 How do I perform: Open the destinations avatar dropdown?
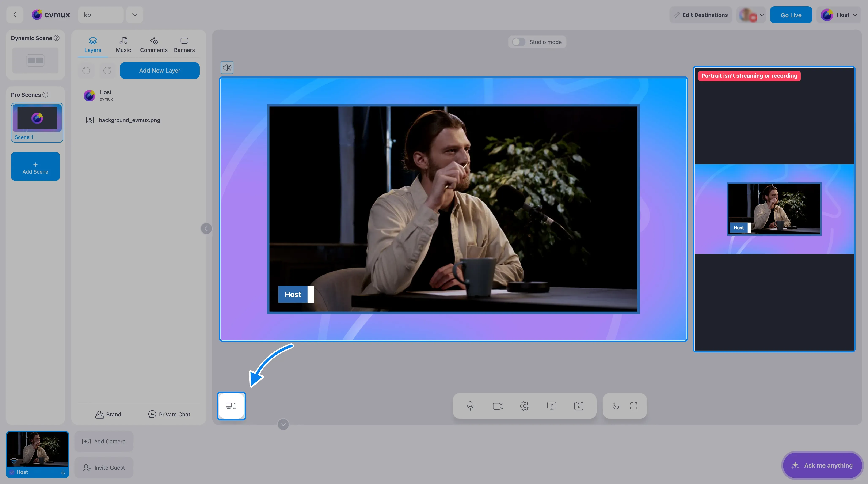point(751,15)
